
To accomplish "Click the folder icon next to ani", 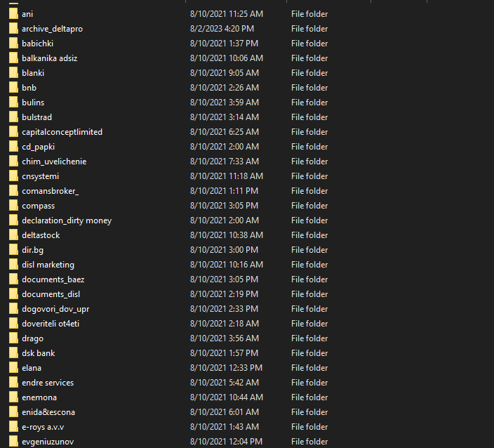I will click(13, 14).
